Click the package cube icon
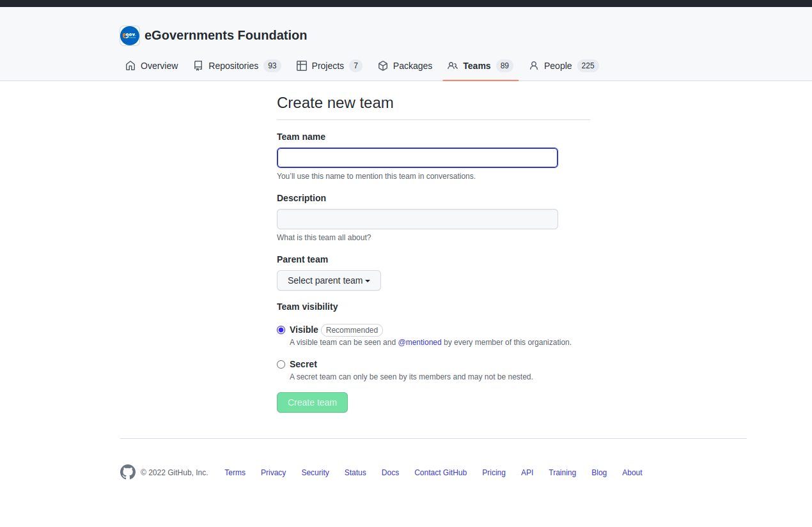This screenshot has width=812, height=527. pyautogui.click(x=383, y=66)
